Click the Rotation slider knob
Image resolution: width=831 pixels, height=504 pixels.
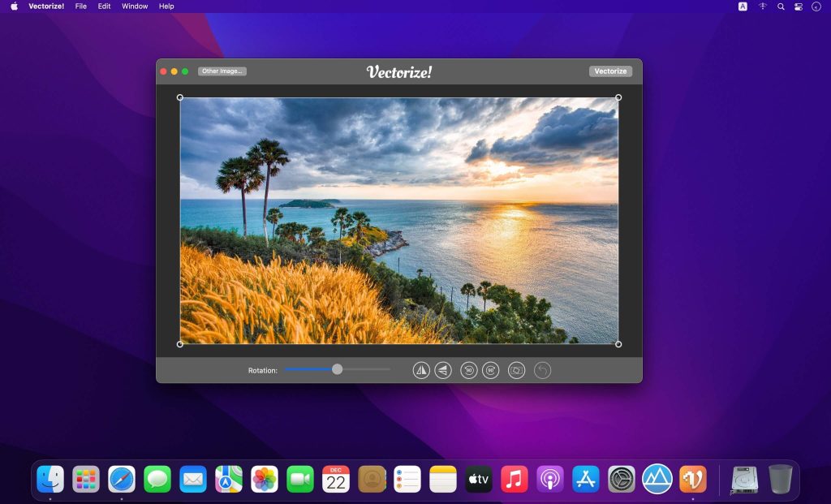pyautogui.click(x=337, y=369)
